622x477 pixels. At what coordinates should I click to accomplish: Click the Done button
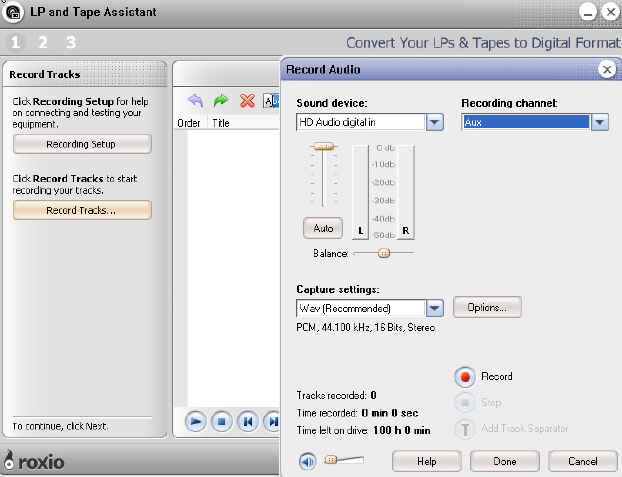[x=505, y=461]
